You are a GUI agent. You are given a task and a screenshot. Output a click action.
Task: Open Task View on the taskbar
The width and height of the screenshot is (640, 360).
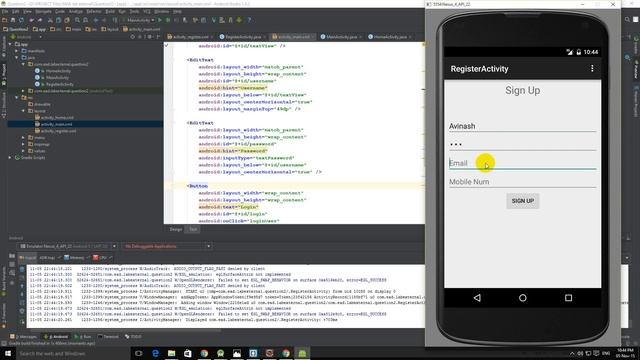[139, 353]
